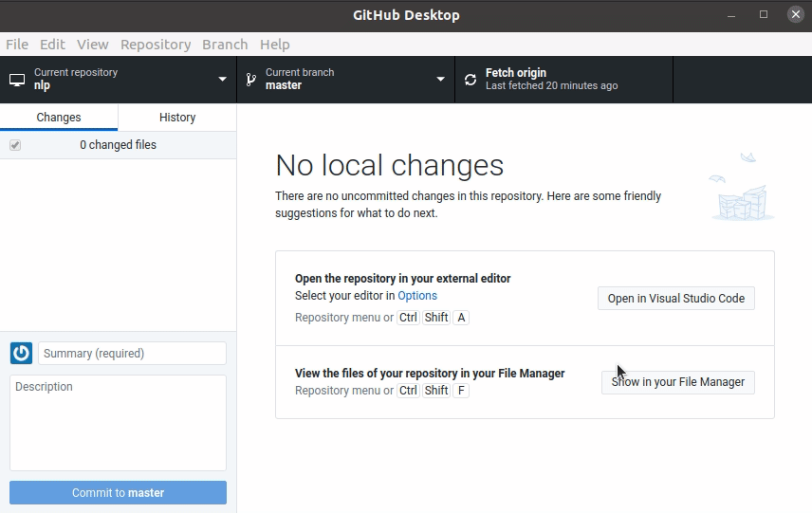
Task: Click Open in Visual Studio Code button
Action: (x=675, y=298)
